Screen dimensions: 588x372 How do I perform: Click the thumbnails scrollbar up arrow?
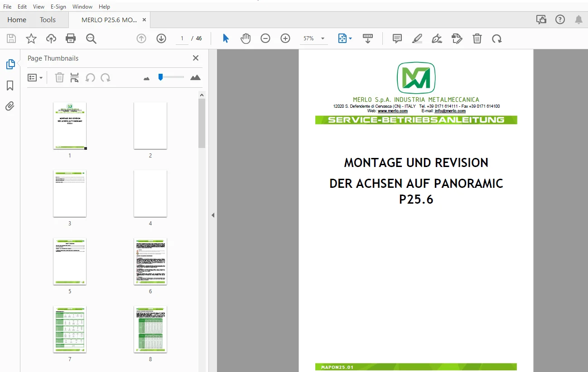coord(202,95)
